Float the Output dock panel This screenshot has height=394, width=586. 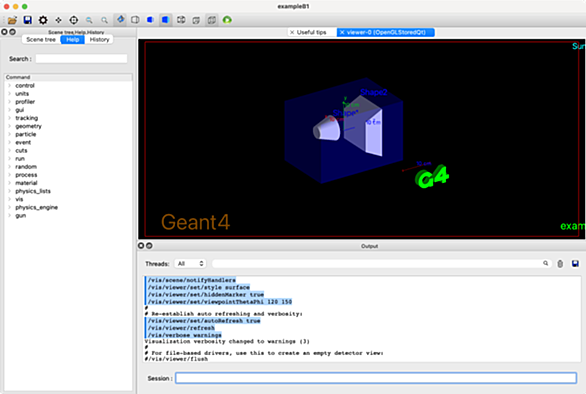coord(149,246)
